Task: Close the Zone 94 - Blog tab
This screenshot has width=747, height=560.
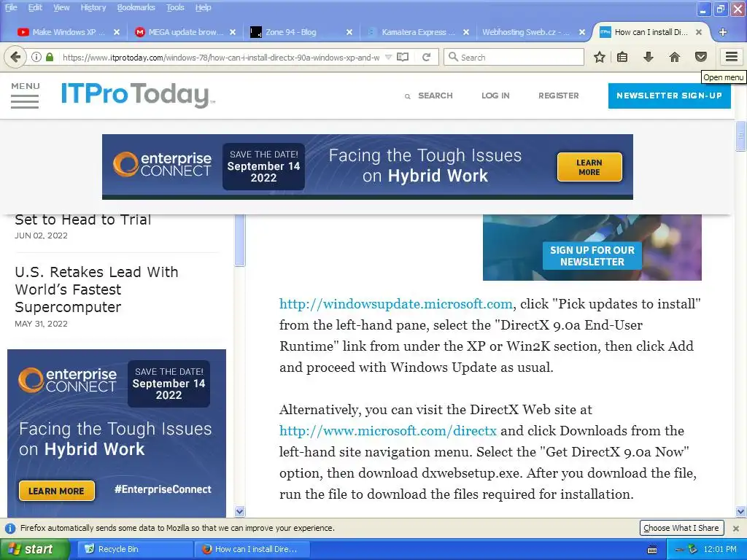Action: (x=349, y=32)
